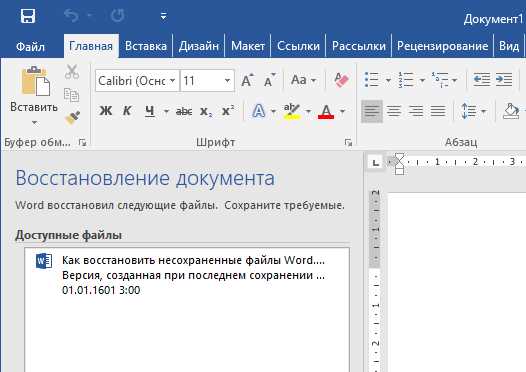Expand the underline style dropdown arrow
The image size is (526, 372).
coord(166,111)
